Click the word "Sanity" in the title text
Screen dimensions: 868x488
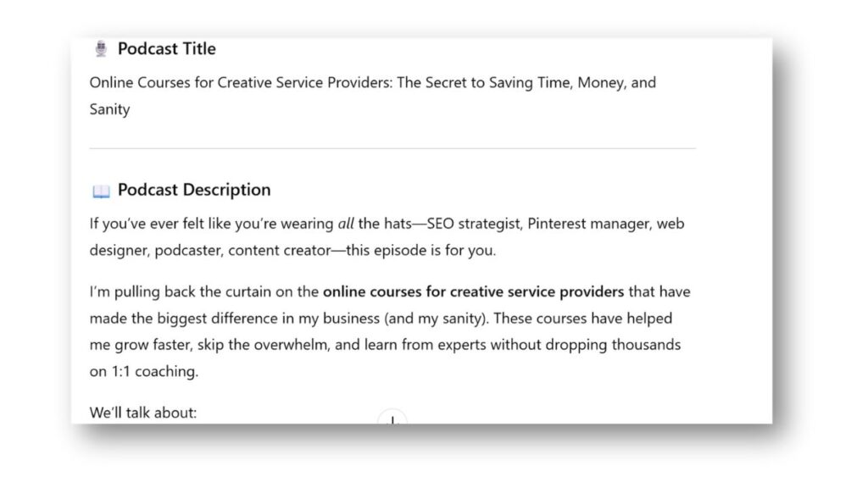click(110, 109)
